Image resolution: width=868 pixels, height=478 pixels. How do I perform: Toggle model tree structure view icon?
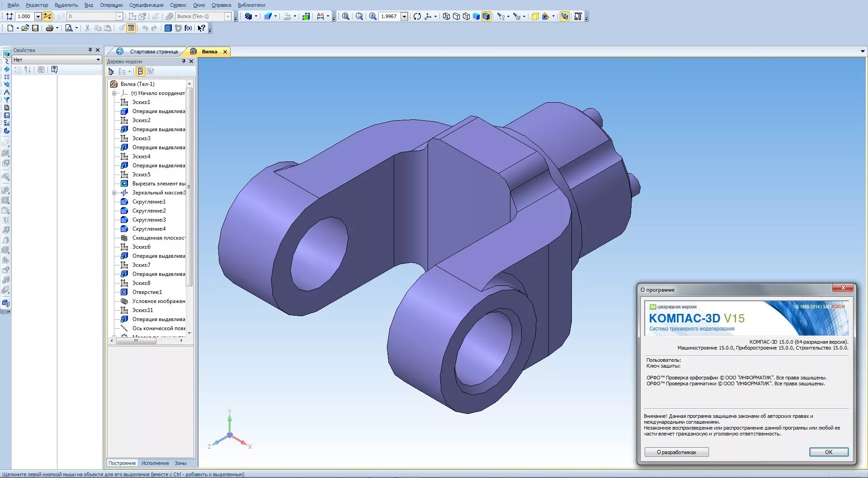(111, 71)
